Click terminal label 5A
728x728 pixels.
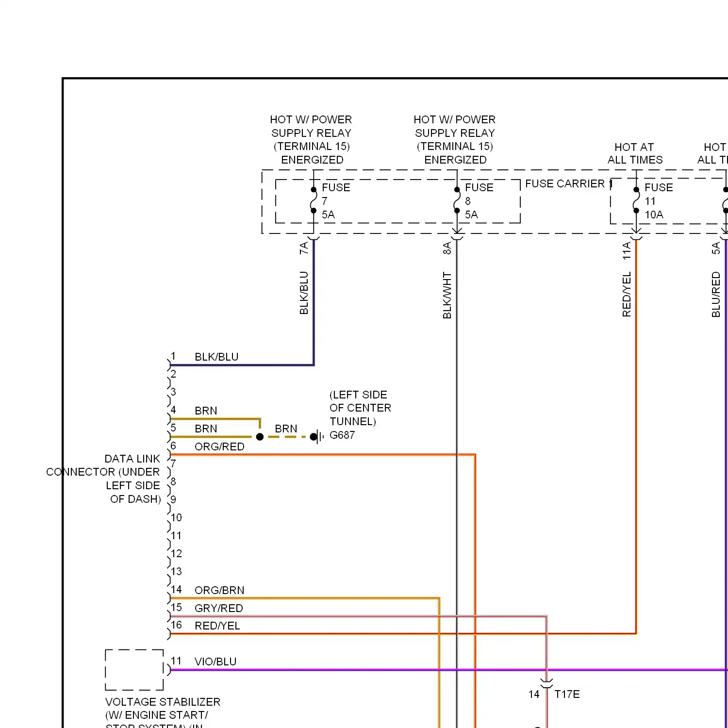point(716,248)
